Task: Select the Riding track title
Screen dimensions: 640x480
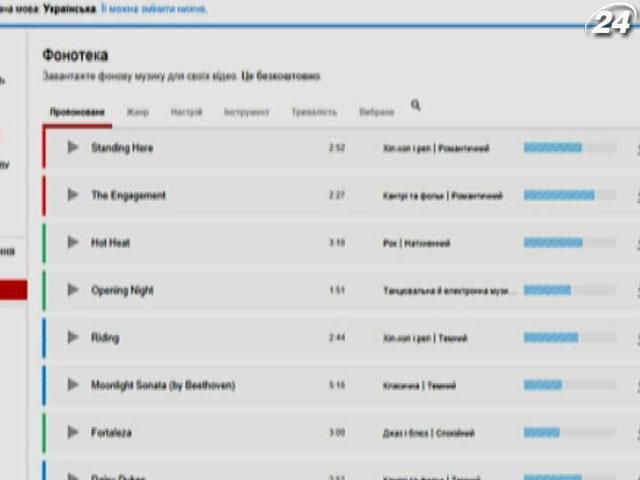Action: tap(105, 338)
